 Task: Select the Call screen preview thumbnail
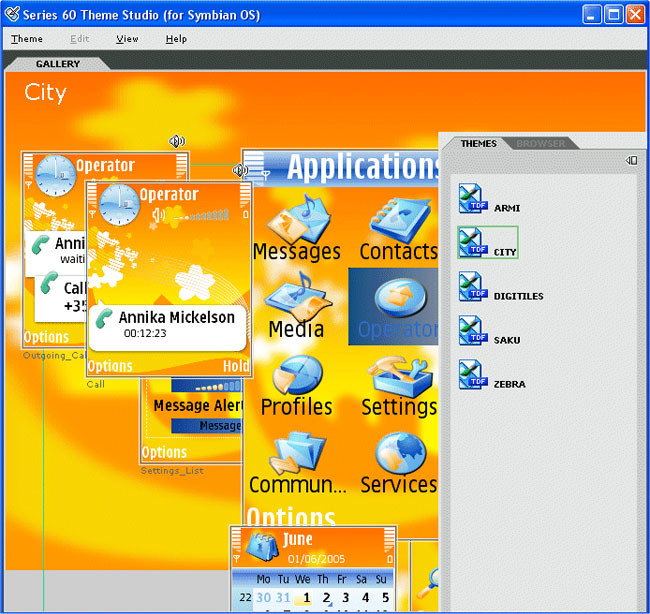(169, 279)
